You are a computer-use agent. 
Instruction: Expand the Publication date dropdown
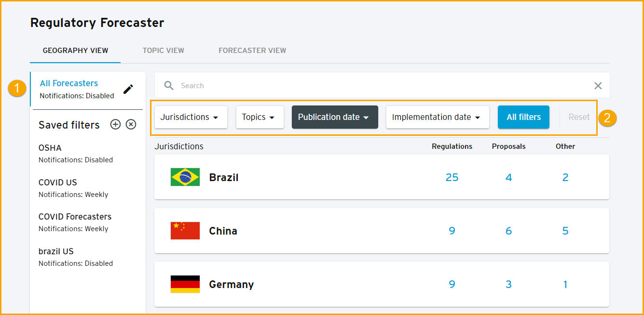(x=335, y=117)
